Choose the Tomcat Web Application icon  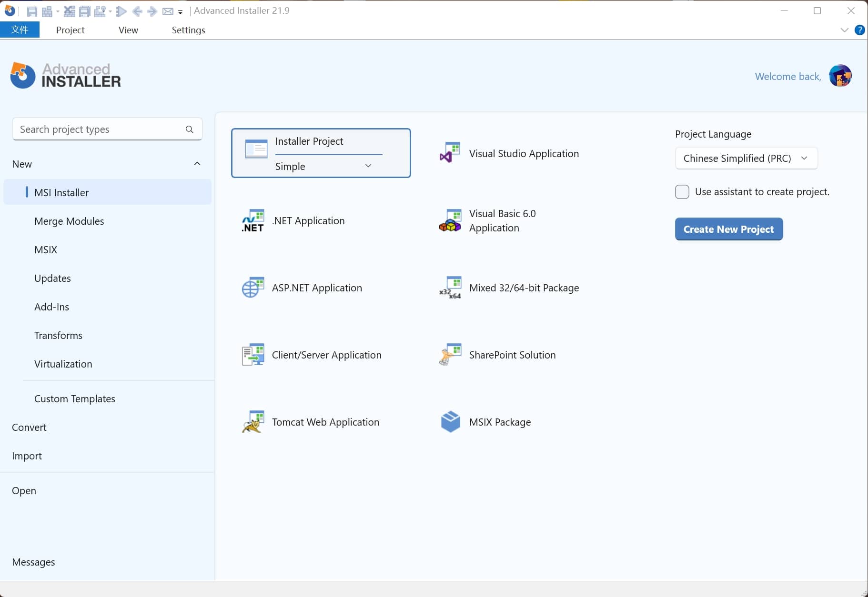[253, 422]
